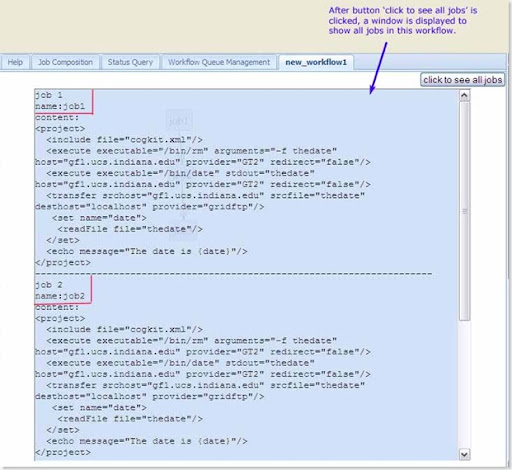Click the /bin/date execute line in job 1
Image resolution: width=512 pixels, height=470 pixels.
coord(180,174)
